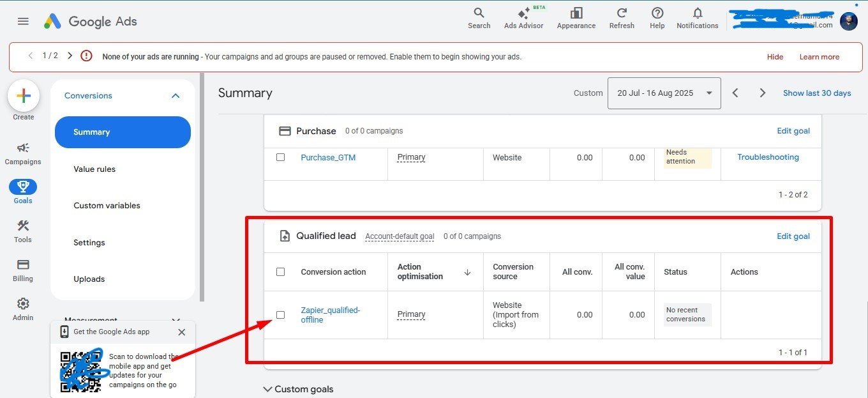The width and height of the screenshot is (868, 398).
Task: Go to previous date range
Action: (x=735, y=93)
